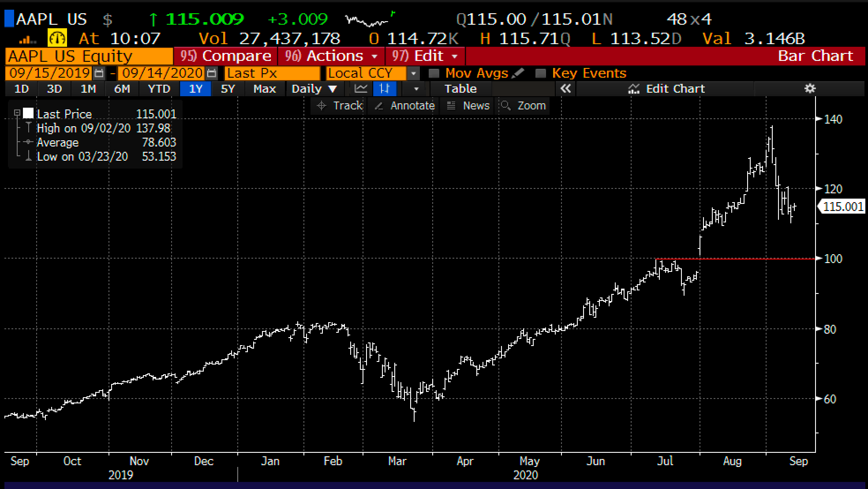Click the gauge icon beside At 10:07
The image size is (868, 489).
pos(57,38)
